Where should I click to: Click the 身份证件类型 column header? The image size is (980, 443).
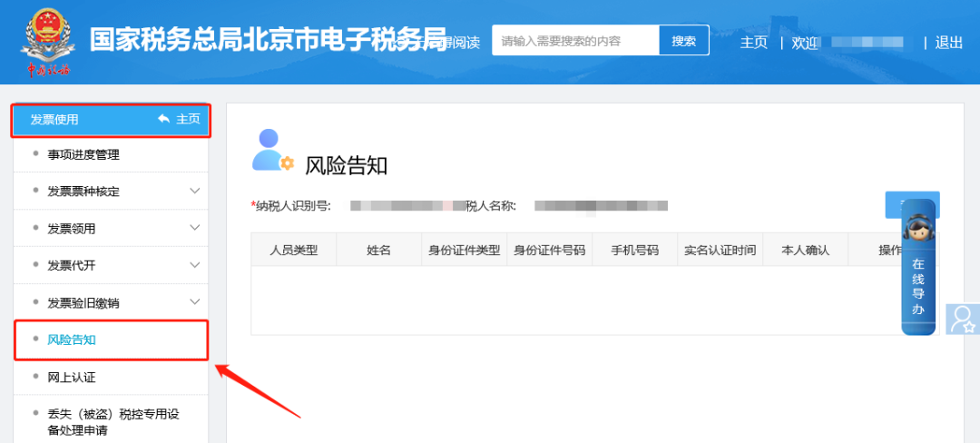coord(465,250)
